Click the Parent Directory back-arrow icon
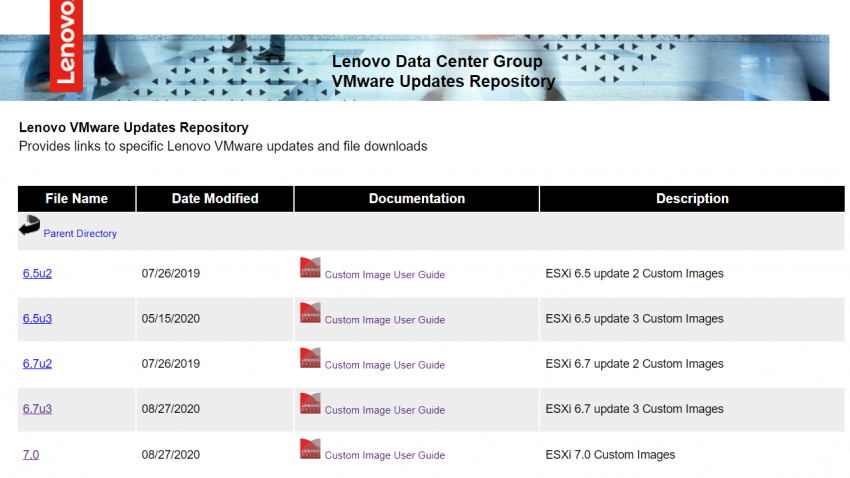Image resolution: width=850 pixels, height=478 pixels. [29, 225]
